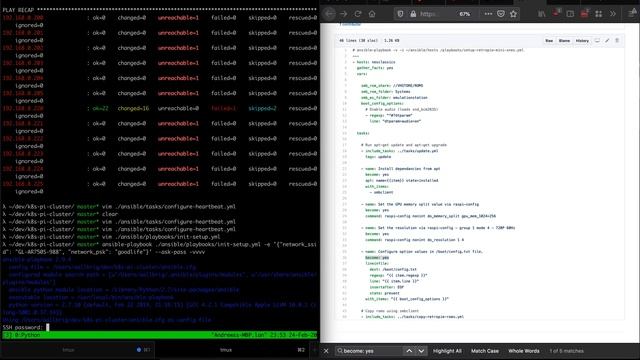Click the highlighted 'become: yes' match in code
Viewport: 640px width, 360px height.
click(x=377, y=258)
